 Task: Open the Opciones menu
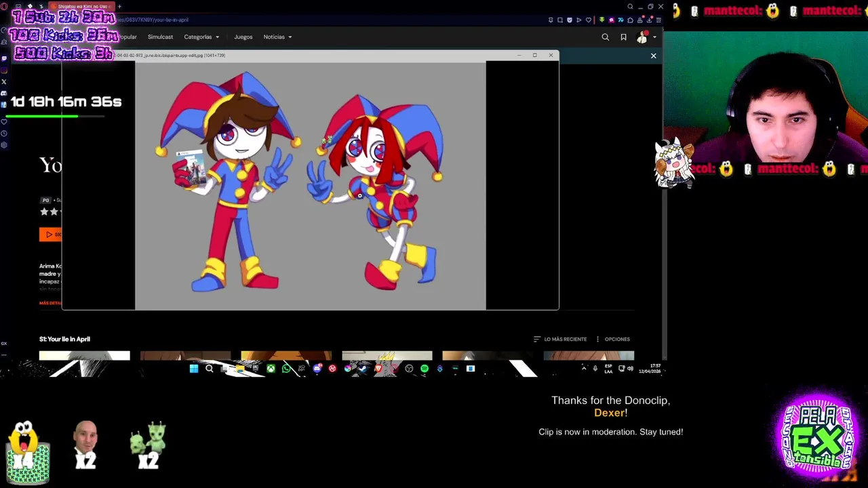pos(612,339)
